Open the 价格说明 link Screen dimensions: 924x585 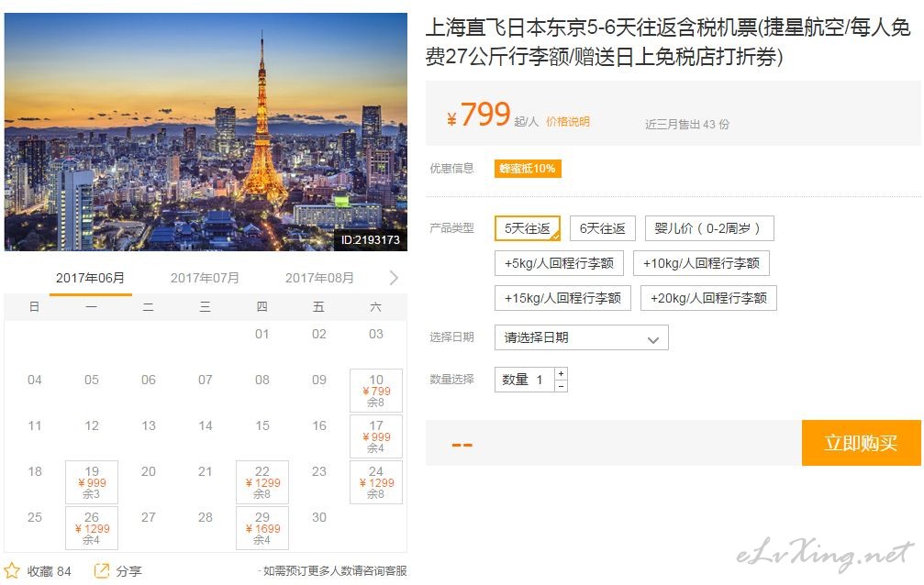(x=567, y=122)
